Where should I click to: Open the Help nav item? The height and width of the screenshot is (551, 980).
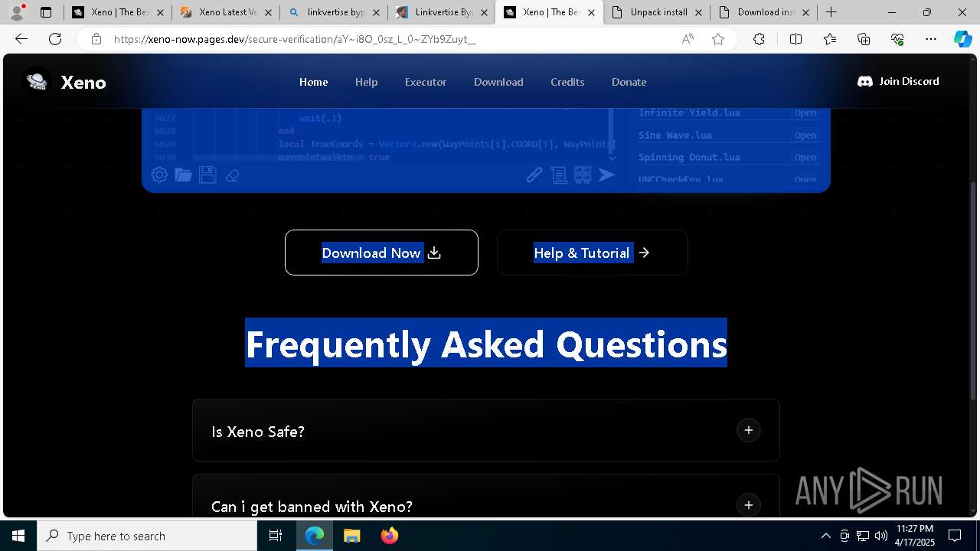366,82
